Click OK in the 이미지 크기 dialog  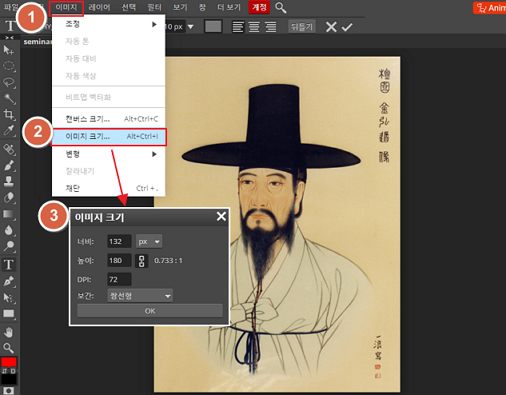point(150,311)
